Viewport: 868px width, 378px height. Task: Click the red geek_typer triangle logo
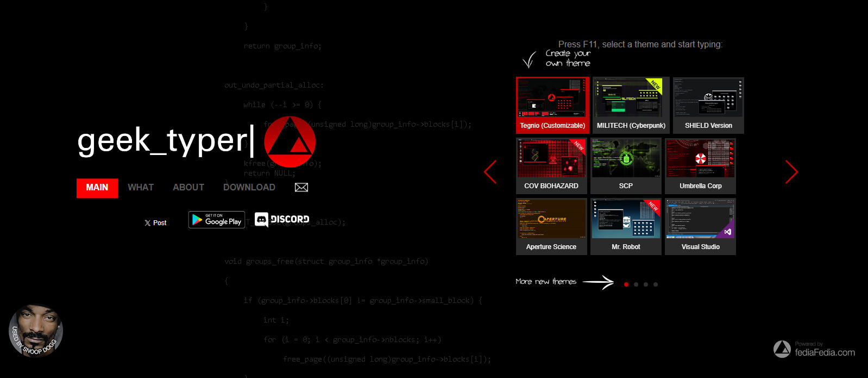pyautogui.click(x=290, y=141)
